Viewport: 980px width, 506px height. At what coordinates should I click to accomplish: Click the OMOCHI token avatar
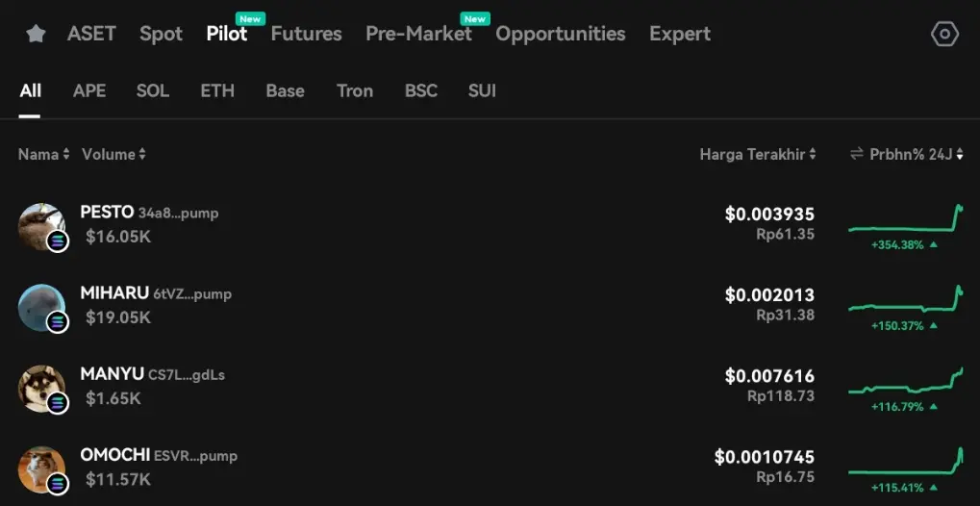coord(42,469)
